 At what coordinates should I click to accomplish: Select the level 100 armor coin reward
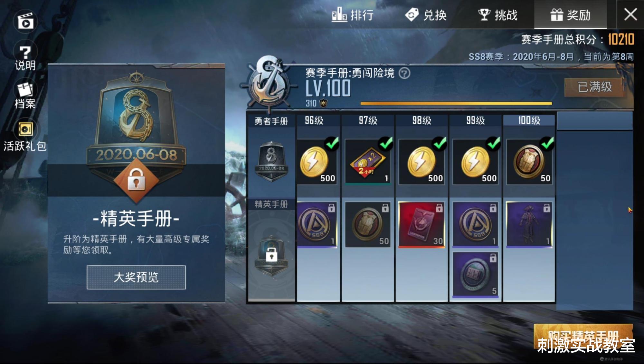tap(529, 162)
